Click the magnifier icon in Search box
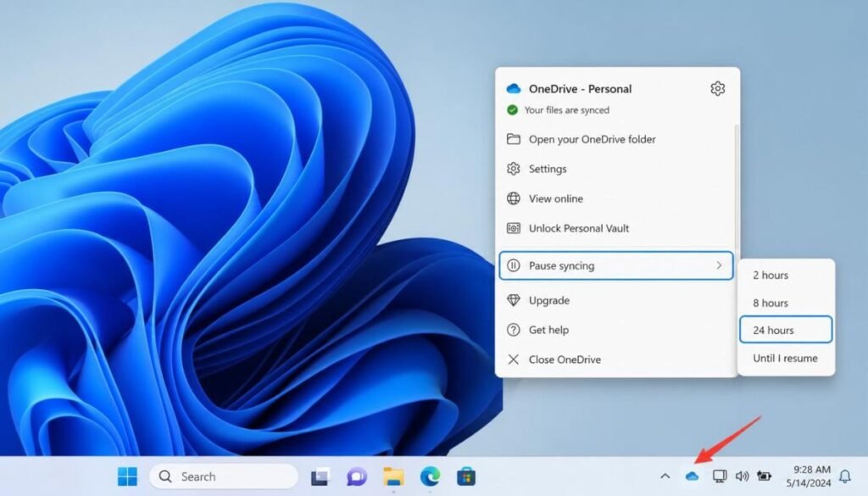The image size is (868, 496). click(x=165, y=476)
